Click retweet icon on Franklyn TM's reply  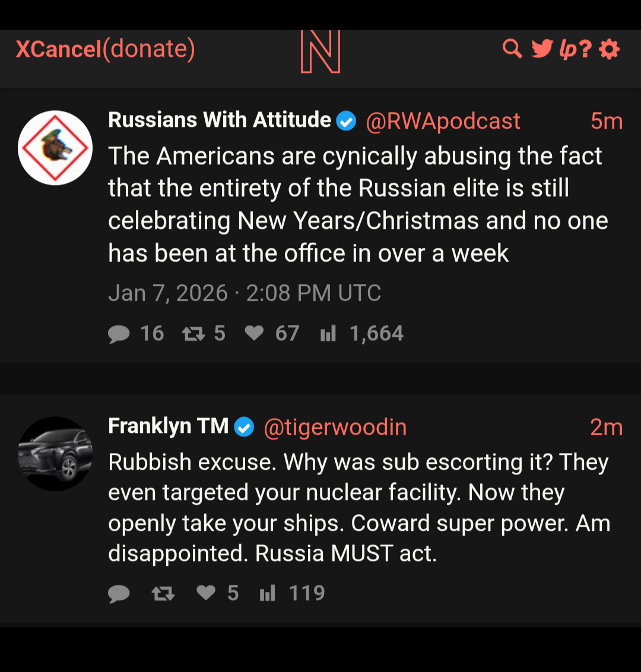tap(163, 593)
